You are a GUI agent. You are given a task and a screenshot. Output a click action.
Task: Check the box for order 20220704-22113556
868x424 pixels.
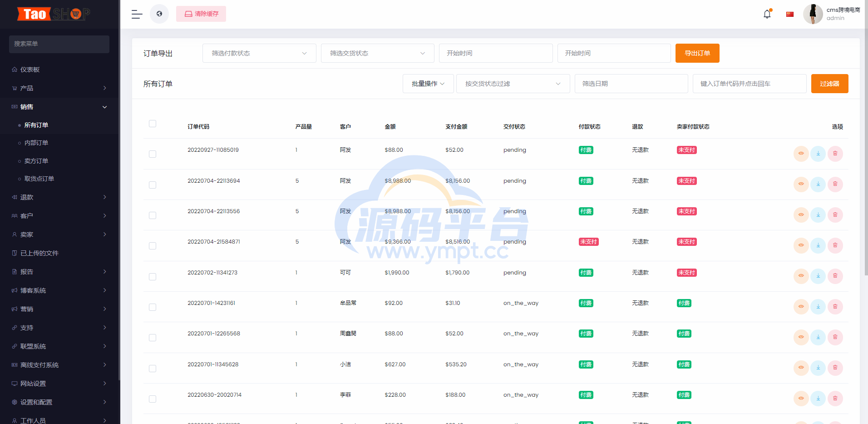[153, 215]
